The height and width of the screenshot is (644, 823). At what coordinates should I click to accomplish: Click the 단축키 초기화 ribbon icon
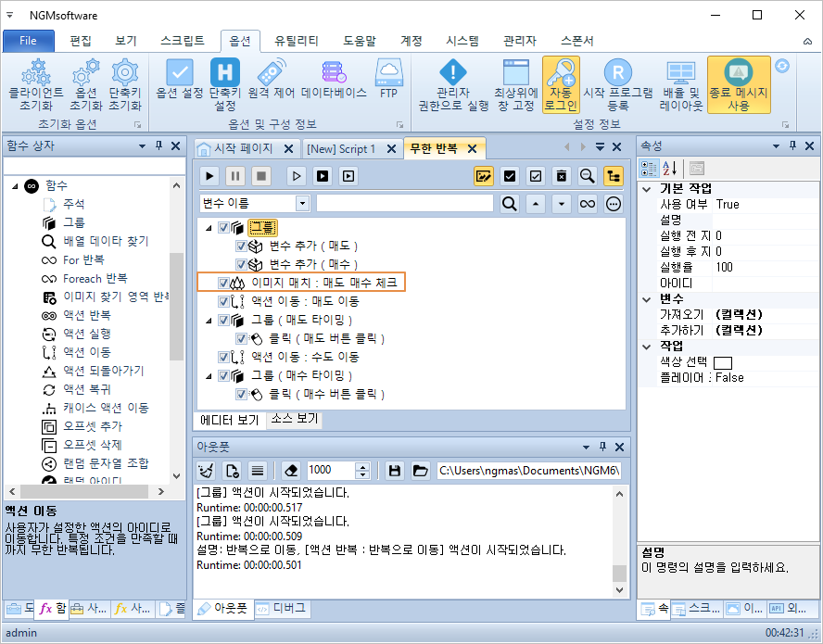[125, 85]
